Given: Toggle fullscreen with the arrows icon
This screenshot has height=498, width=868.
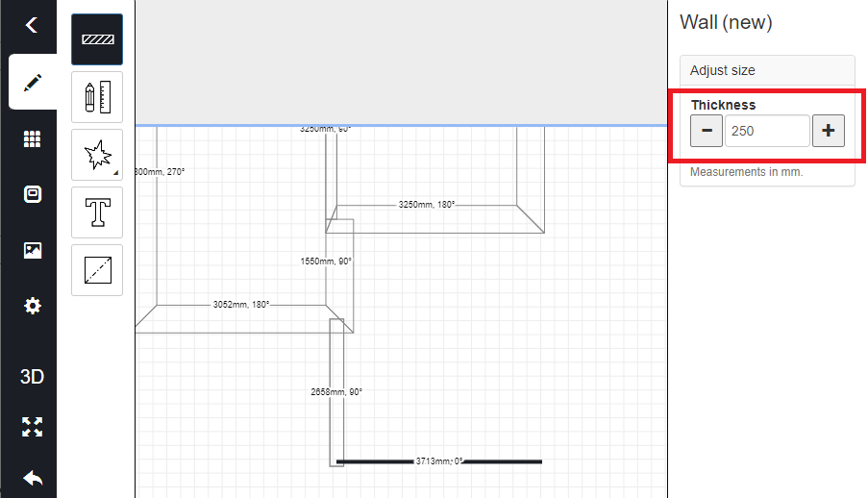Looking at the screenshot, I should [x=32, y=427].
